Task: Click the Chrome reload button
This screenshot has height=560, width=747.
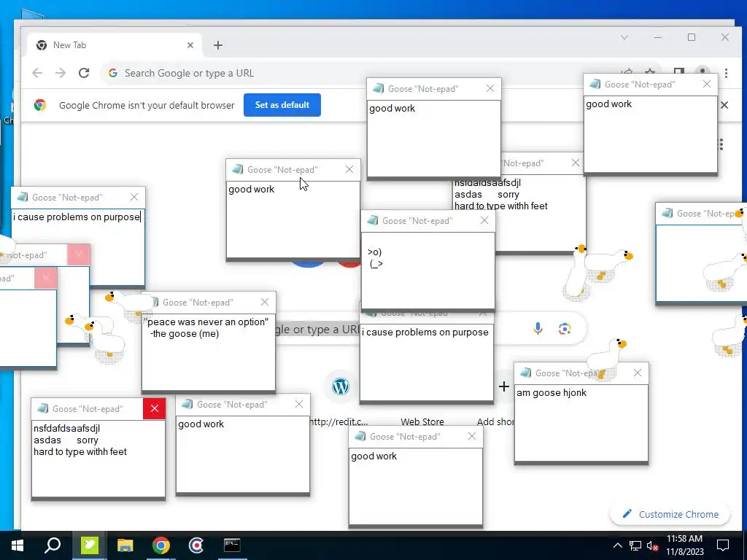Action: click(84, 73)
